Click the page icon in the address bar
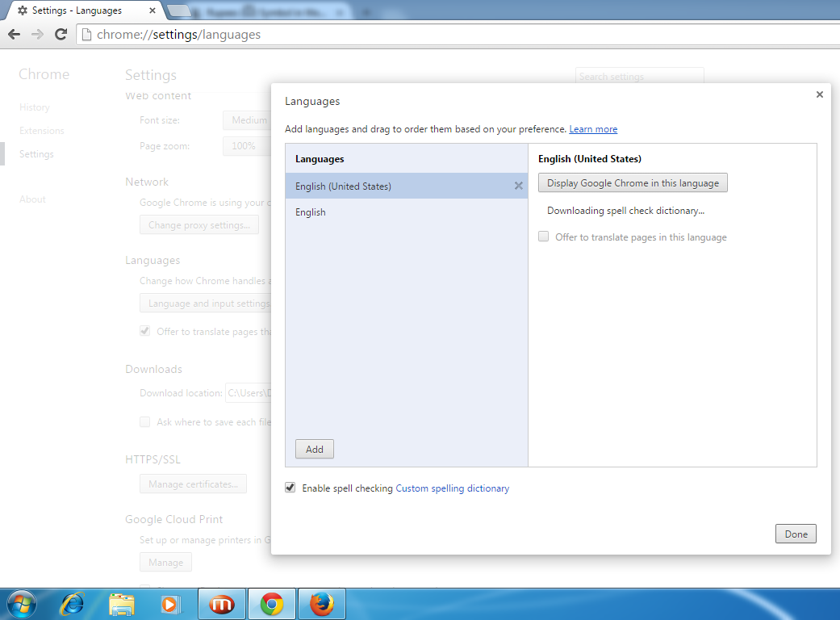Screen dimensions: 840x620 coord(86,35)
